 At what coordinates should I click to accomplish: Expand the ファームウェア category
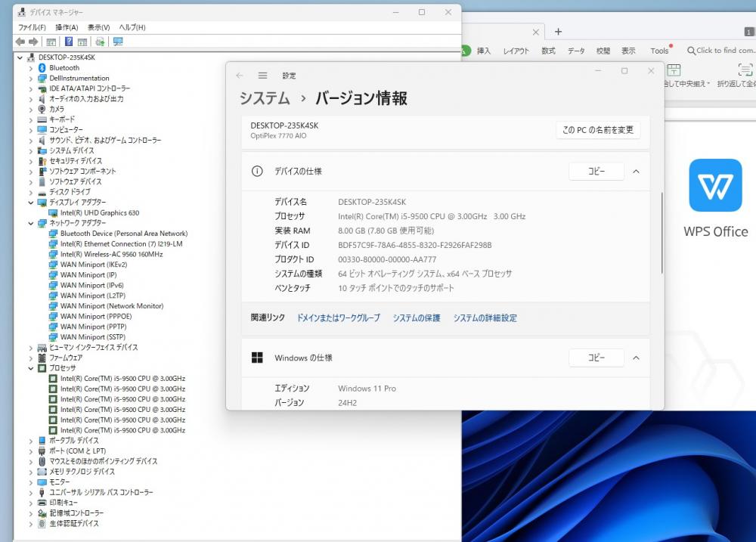point(31,358)
